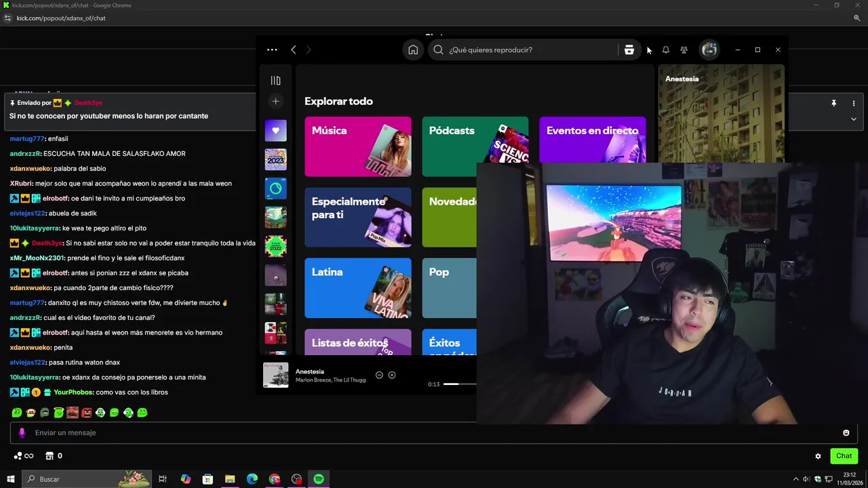Open the emoji picker smiley icon
Image resolution: width=868 pixels, height=488 pixels.
[846, 432]
